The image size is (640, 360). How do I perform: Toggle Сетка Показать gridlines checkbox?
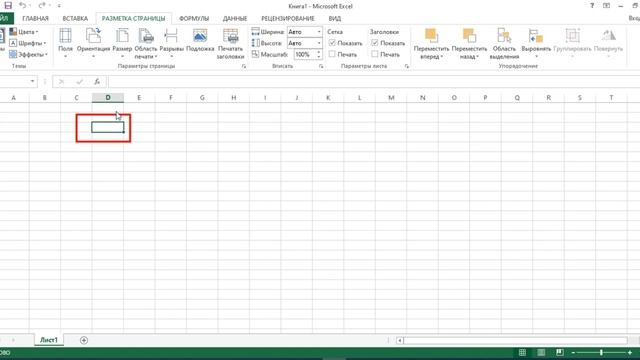(332, 42)
